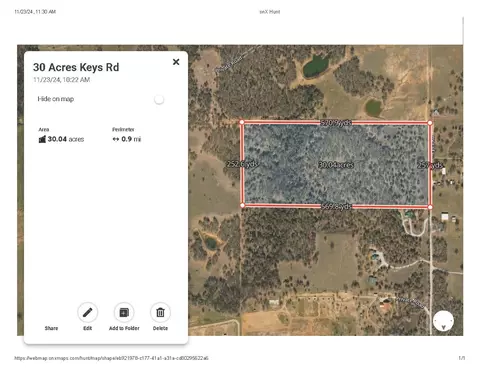Click the Delete trash icon
The image size is (480, 370).
[x=160, y=312]
